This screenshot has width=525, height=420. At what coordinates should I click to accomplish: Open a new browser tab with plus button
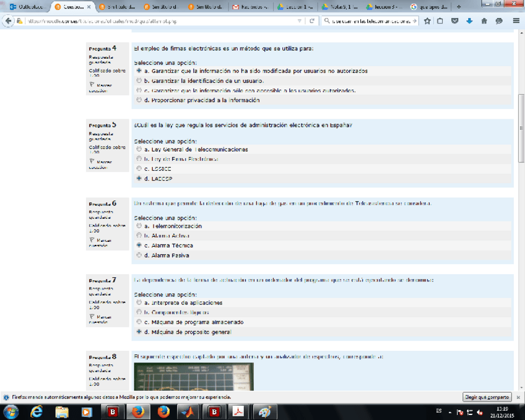click(458, 7)
